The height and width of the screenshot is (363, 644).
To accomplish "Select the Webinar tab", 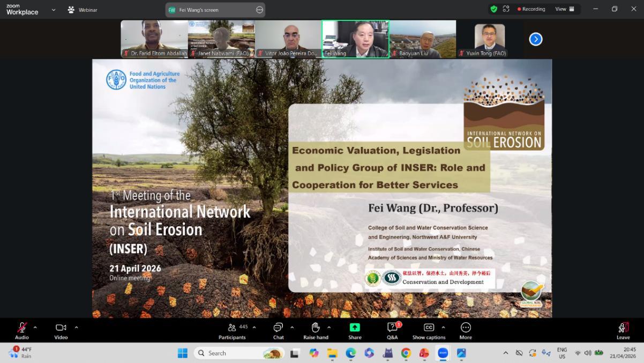I will [x=83, y=10].
